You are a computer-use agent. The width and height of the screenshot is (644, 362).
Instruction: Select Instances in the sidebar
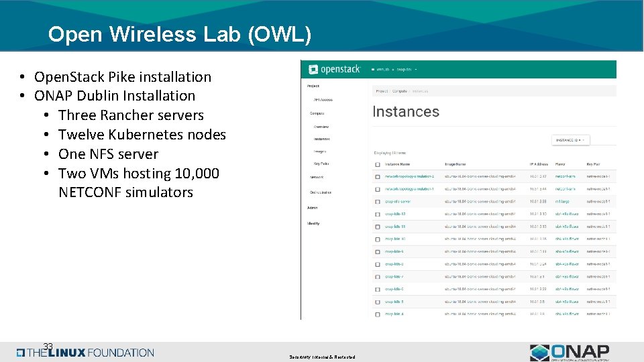tap(321, 139)
